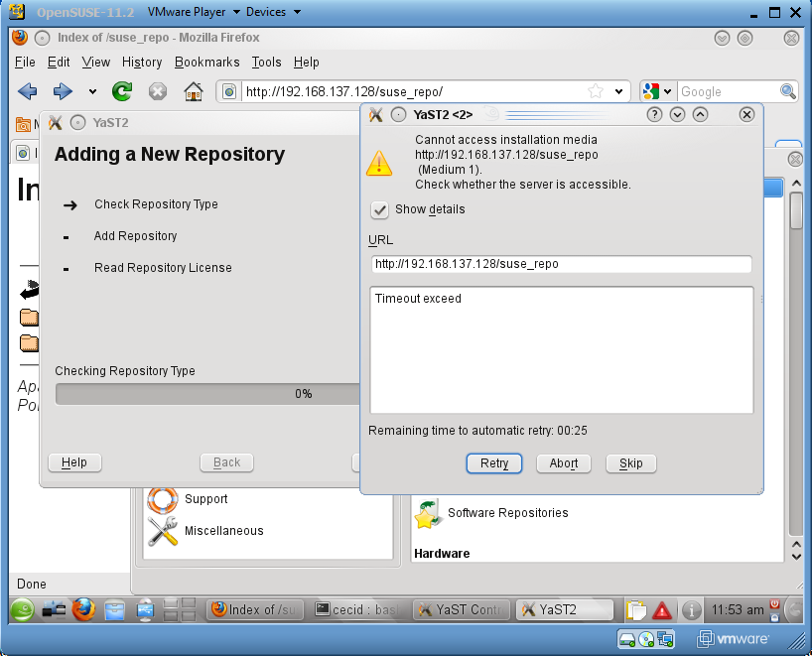Click the URL field in YaST2 dialog
812x656 pixels.
click(560, 264)
